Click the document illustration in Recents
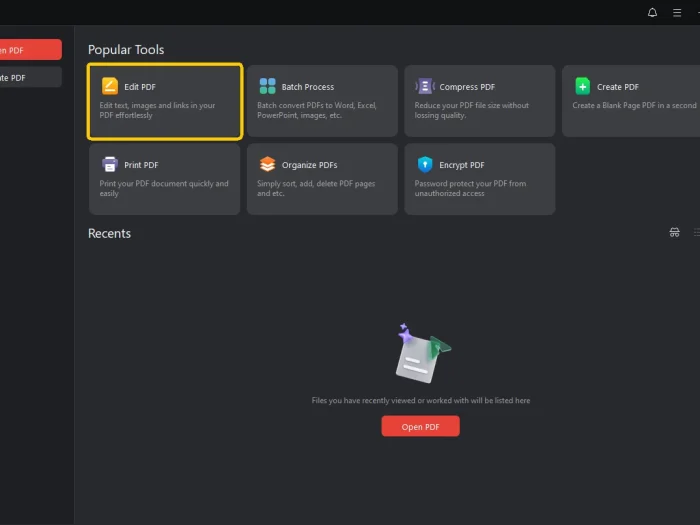The height and width of the screenshot is (525, 700). (422, 353)
